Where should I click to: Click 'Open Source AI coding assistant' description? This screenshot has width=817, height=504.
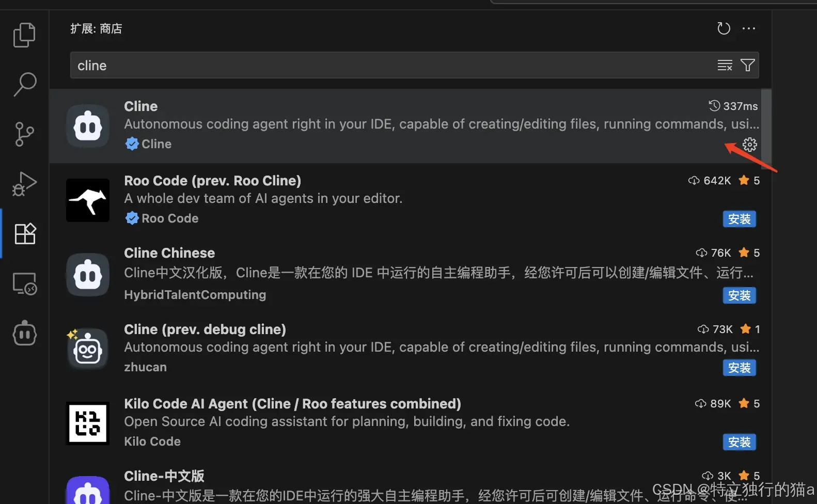(347, 421)
